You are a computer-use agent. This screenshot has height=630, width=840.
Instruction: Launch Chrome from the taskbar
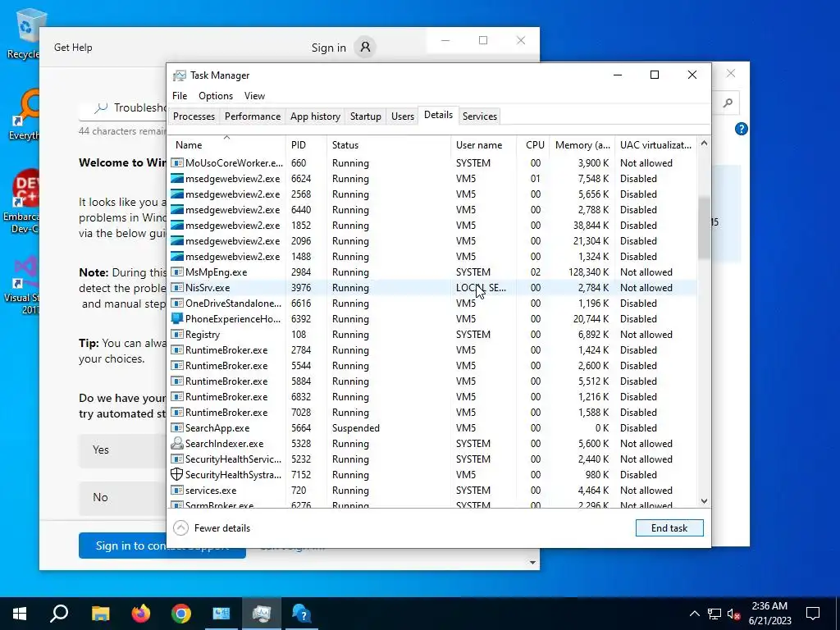point(181,614)
